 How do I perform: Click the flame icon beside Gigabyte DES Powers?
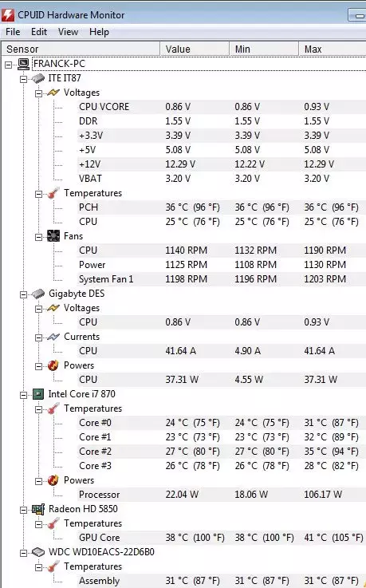[53, 365]
